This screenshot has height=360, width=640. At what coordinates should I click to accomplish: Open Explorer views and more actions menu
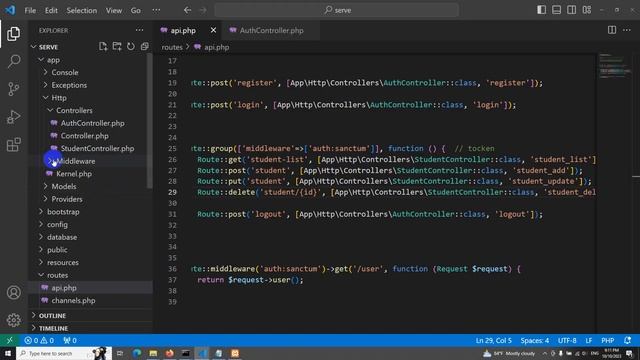click(x=139, y=30)
